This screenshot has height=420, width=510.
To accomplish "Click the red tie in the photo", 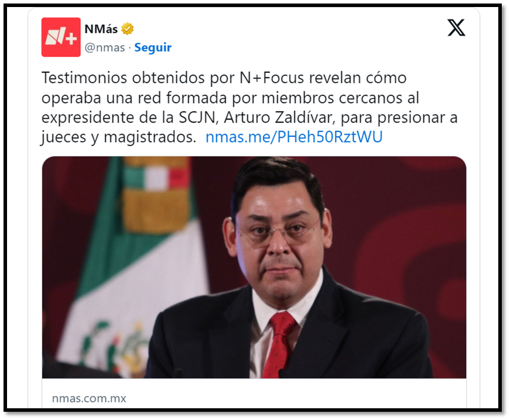I will tap(278, 344).
